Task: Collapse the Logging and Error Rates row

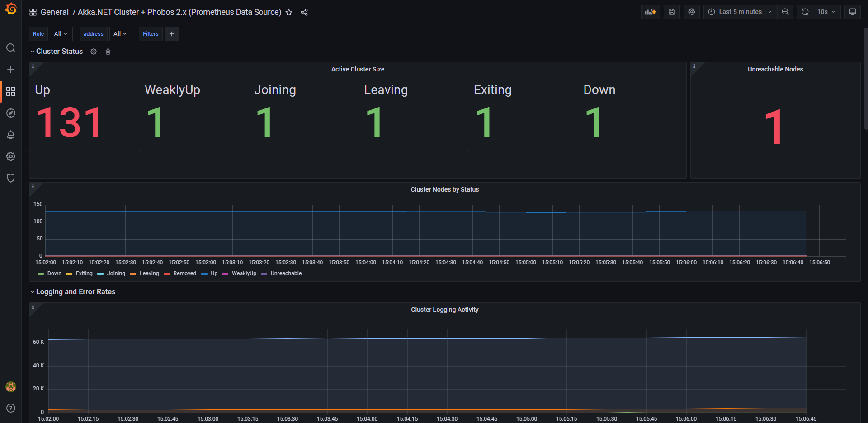Action: [73, 292]
